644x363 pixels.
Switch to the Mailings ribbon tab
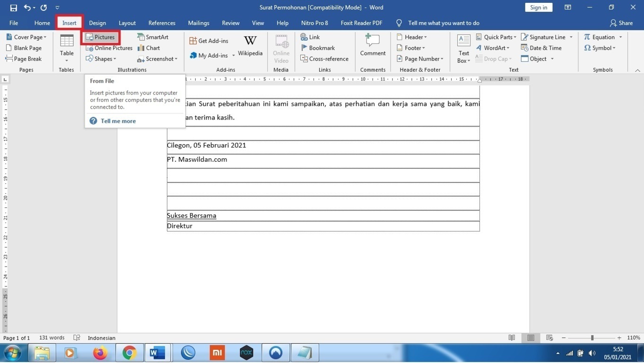point(198,23)
